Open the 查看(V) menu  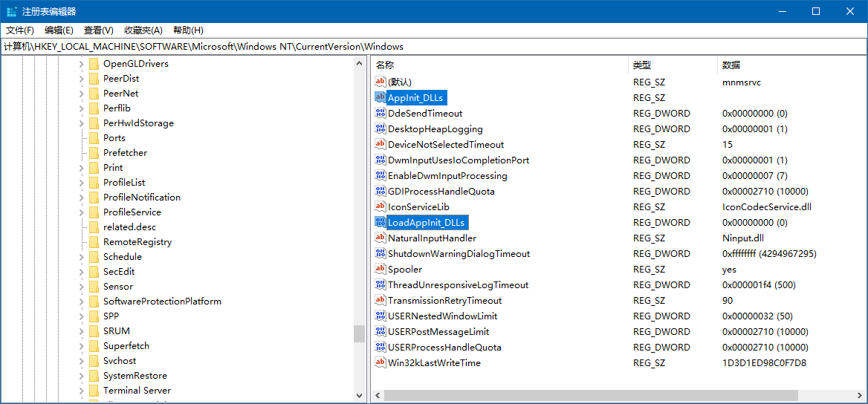(99, 30)
